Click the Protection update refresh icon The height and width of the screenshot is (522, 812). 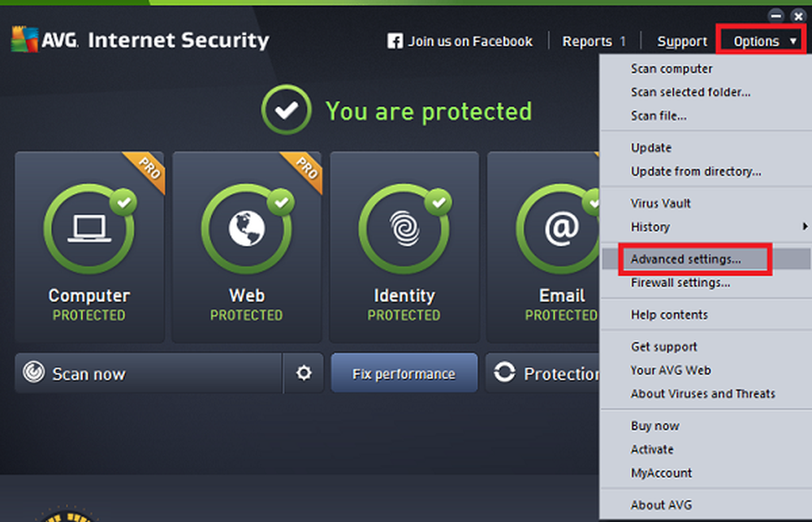[504, 373]
